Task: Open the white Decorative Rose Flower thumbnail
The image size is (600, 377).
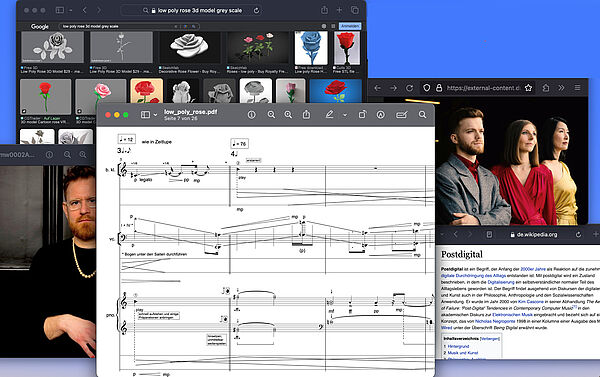Action: coord(190,47)
